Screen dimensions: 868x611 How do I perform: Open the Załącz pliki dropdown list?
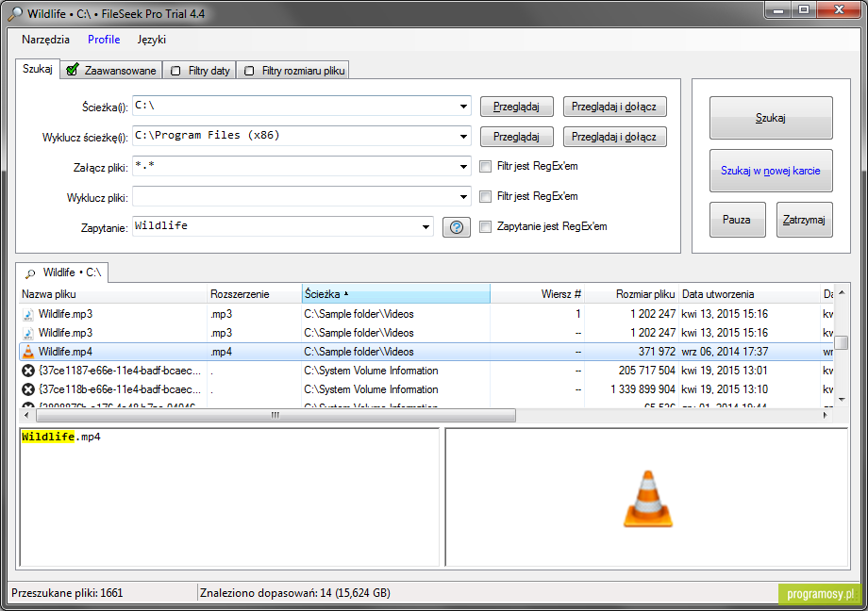click(x=463, y=166)
